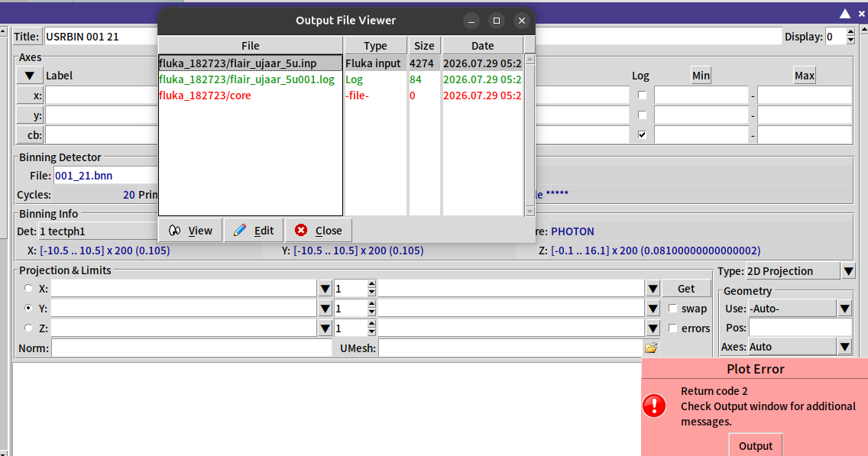Click the Get button in Projection & Limits
This screenshot has height=456, width=868.
tap(686, 288)
